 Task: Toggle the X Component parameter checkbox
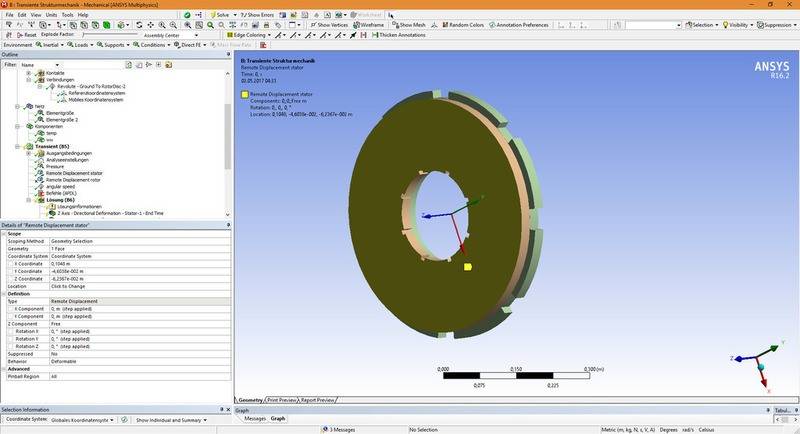11,309
